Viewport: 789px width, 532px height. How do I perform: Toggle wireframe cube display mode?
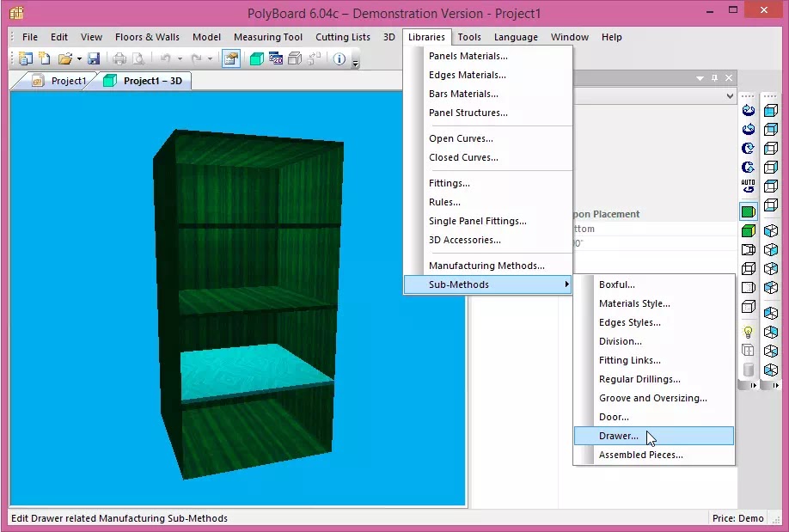[747, 268]
